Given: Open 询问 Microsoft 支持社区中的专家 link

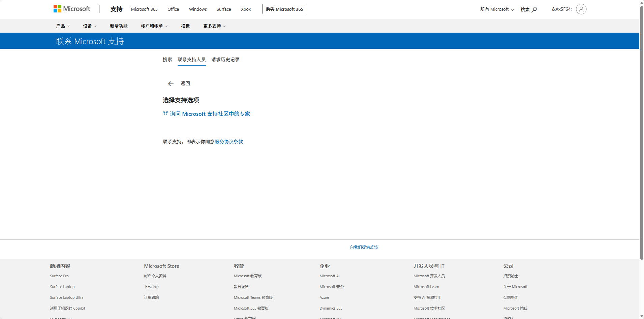Looking at the screenshot, I should [210, 114].
